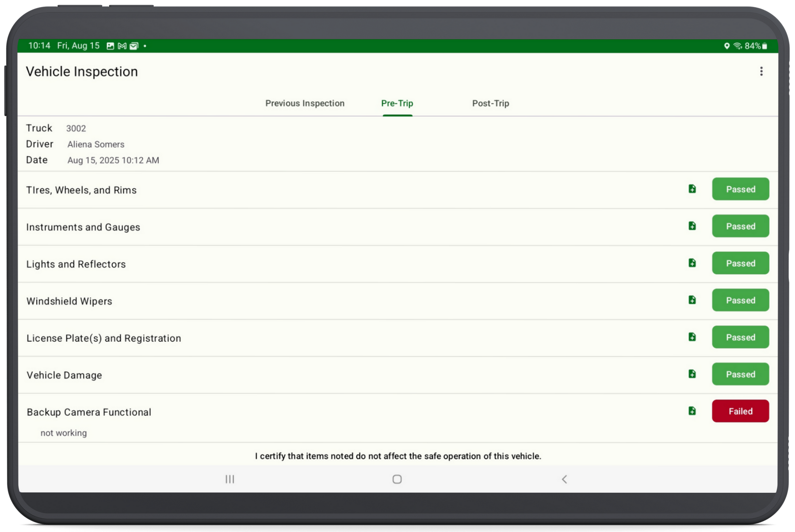Viewport: 795px width, 532px height.
Task: Select the 'Instruments and Gauges' row label
Action: point(83,227)
